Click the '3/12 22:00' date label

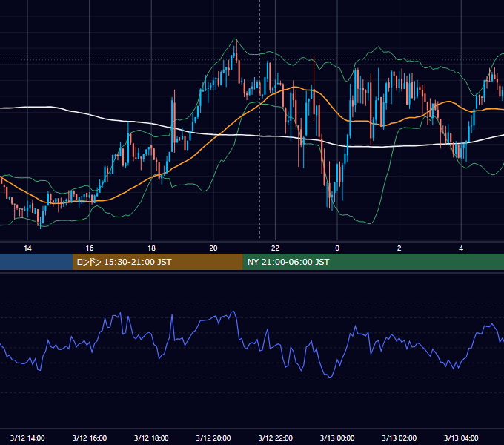pyautogui.click(x=276, y=438)
